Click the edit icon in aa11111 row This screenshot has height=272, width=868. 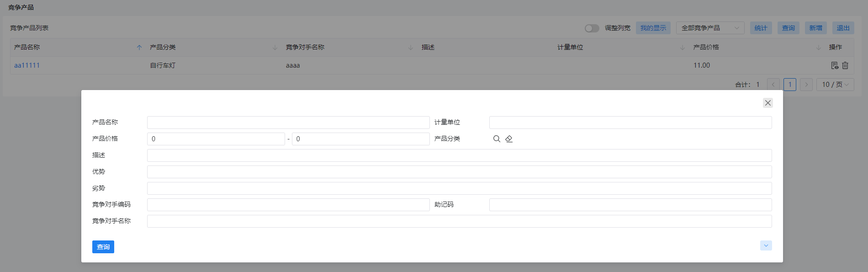pos(835,65)
